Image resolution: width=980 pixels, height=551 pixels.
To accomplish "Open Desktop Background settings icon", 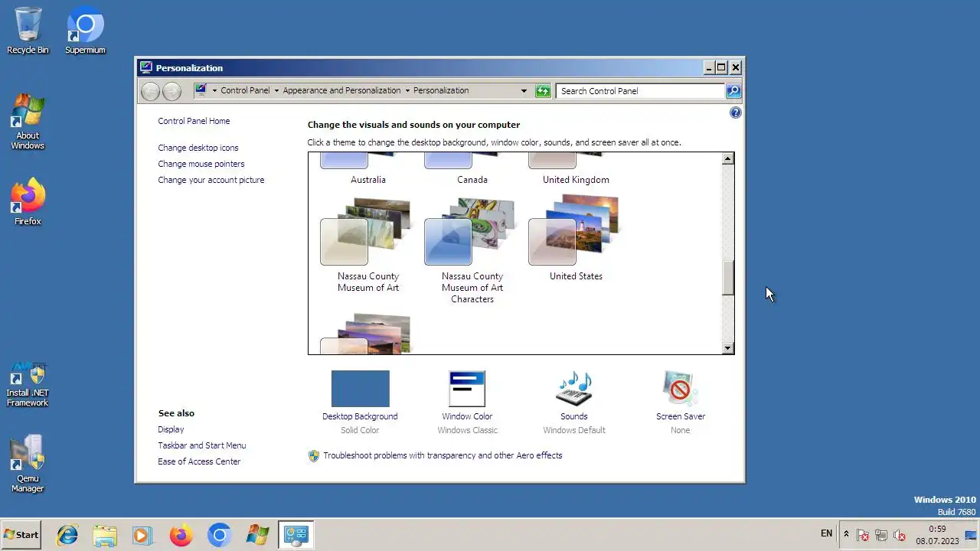I will pyautogui.click(x=360, y=389).
